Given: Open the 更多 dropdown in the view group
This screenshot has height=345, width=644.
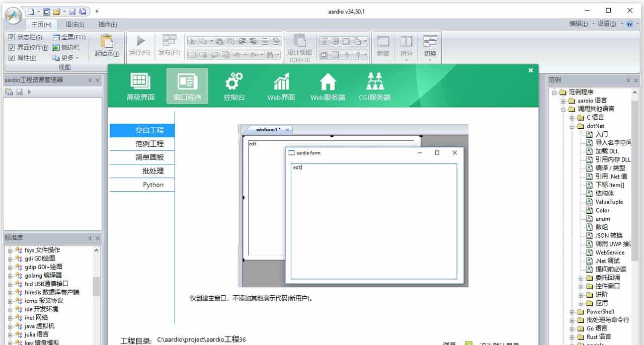Looking at the screenshot, I should coord(66,57).
